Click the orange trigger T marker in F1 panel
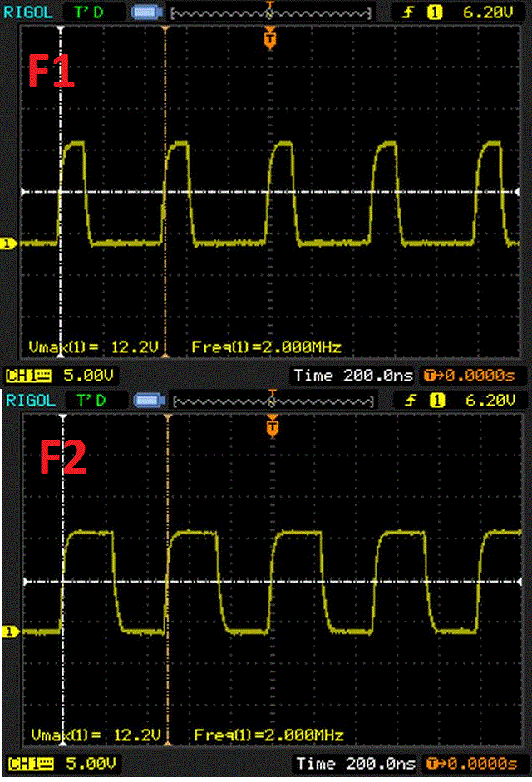Viewport: 532px width, 782px height. [269, 37]
